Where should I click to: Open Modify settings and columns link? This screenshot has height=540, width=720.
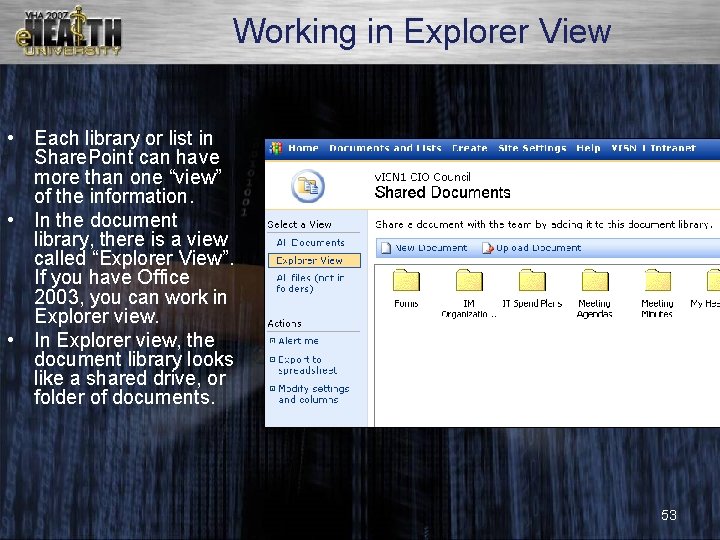coord(314,394)
